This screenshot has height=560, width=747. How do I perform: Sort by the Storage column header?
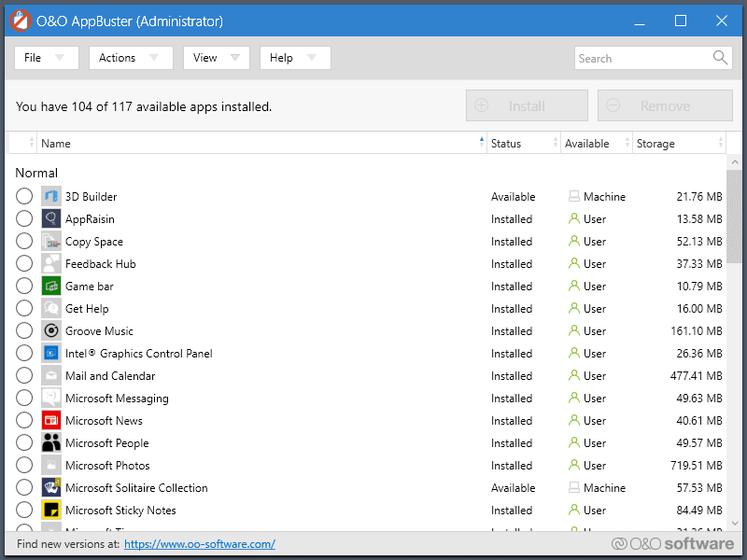(x=679, y=143)
